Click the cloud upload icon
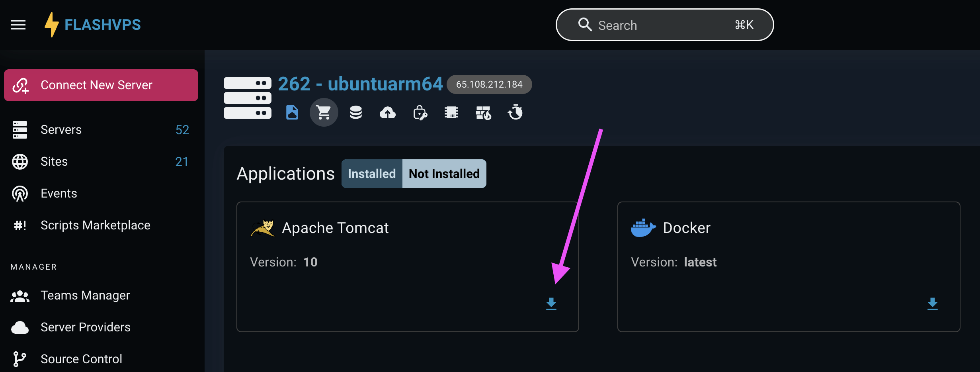The width and height of the screenshot is (980, 372). [x=388, y=113]
